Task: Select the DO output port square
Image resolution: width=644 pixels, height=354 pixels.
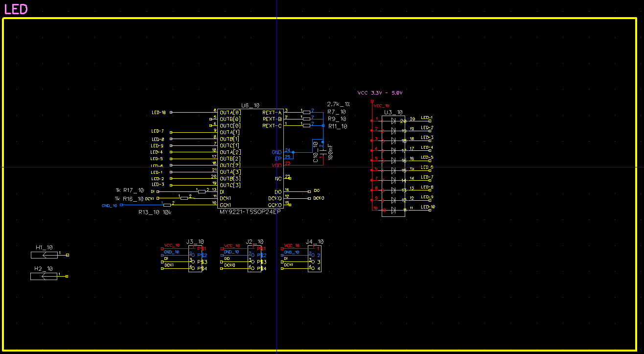Action: 309,191
